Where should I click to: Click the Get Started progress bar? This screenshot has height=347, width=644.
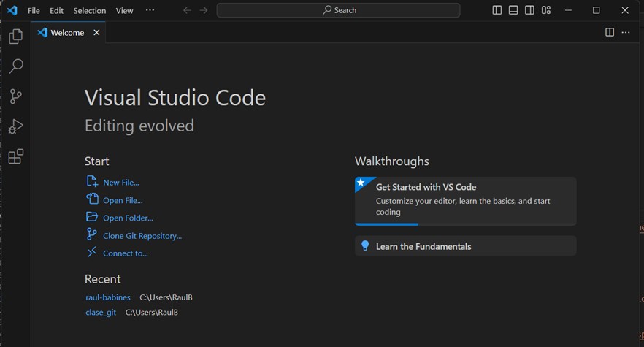pyautogui.click(x=387, y=224)
